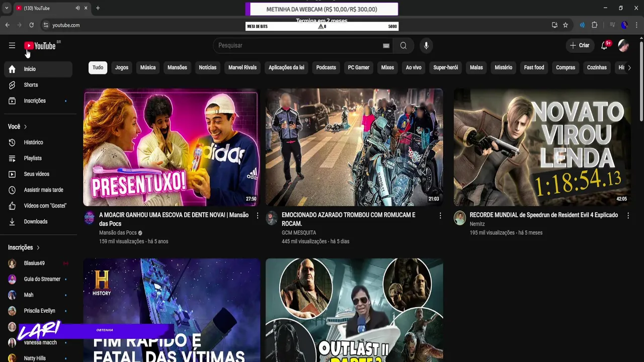
Task: Open Assistir mais tarde list
Action: tap(38, 190)
